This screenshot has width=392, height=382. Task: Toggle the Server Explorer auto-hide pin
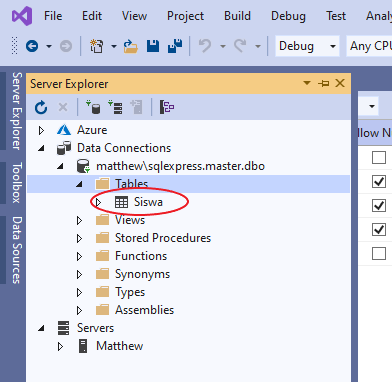(x=323, y=83)
